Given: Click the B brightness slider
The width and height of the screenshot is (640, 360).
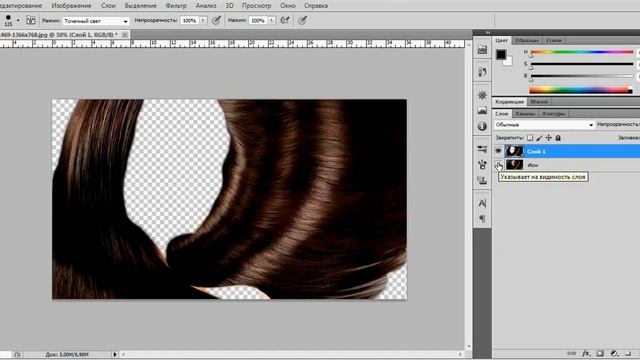Looking at the screenshot, I should click(x=582, y=76).
